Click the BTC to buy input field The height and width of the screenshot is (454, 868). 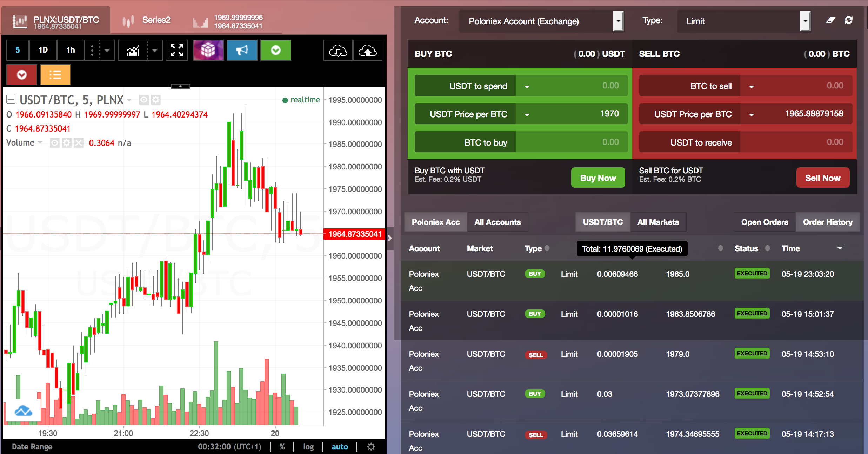click(x=572, y=142)
